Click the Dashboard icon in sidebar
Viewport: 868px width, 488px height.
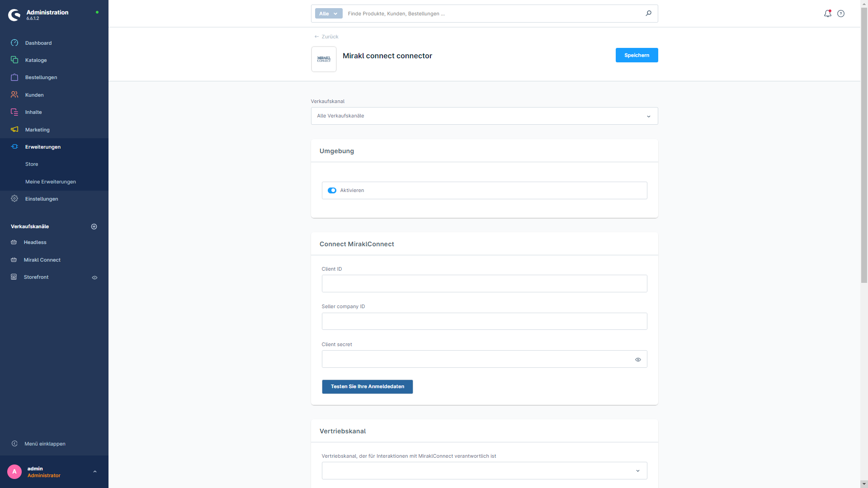pos(15,42)
